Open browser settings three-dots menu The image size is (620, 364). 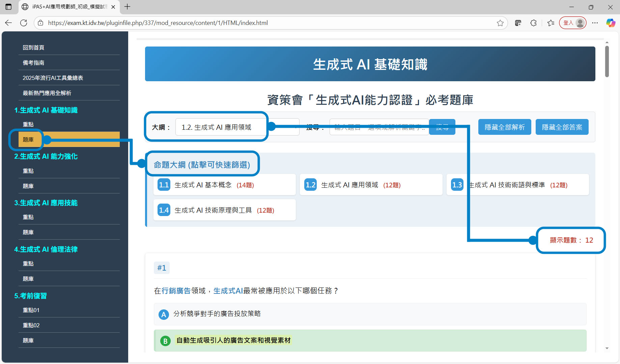(595, 23)
